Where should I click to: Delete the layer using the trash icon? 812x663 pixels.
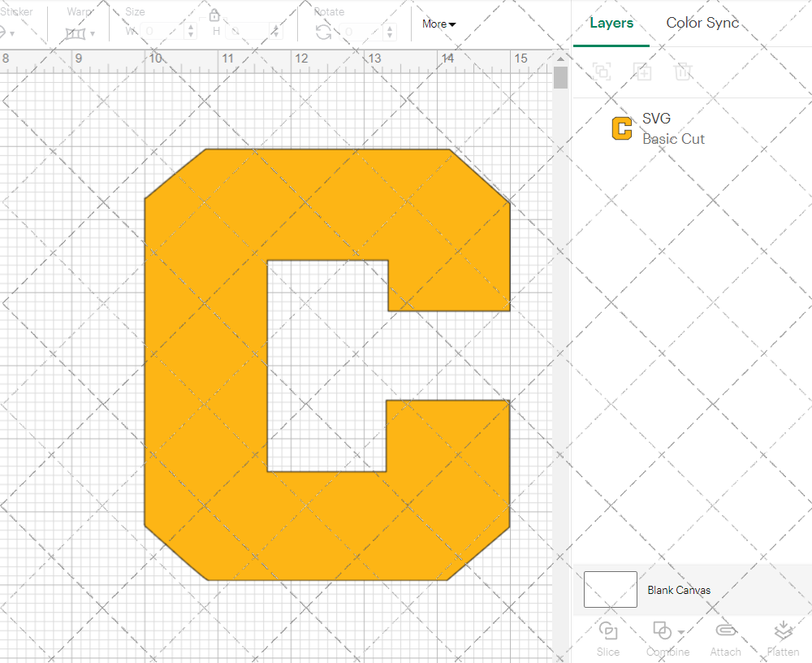683,71
